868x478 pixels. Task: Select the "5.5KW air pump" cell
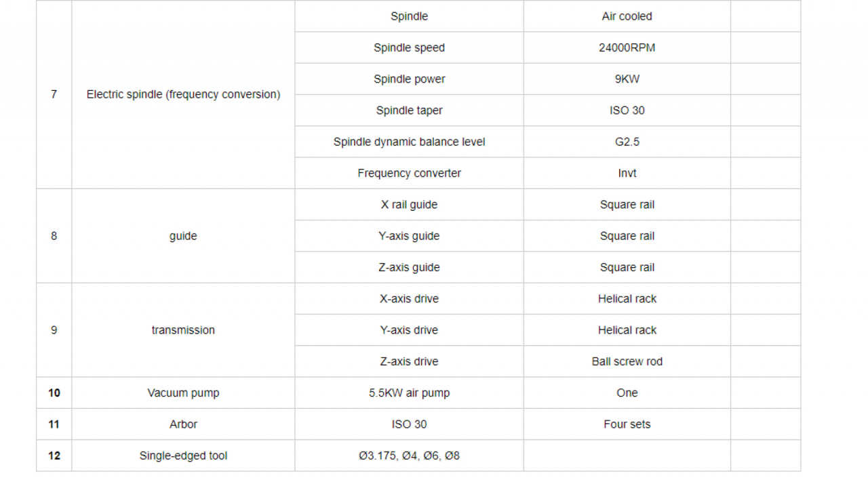tap(409, 393)
